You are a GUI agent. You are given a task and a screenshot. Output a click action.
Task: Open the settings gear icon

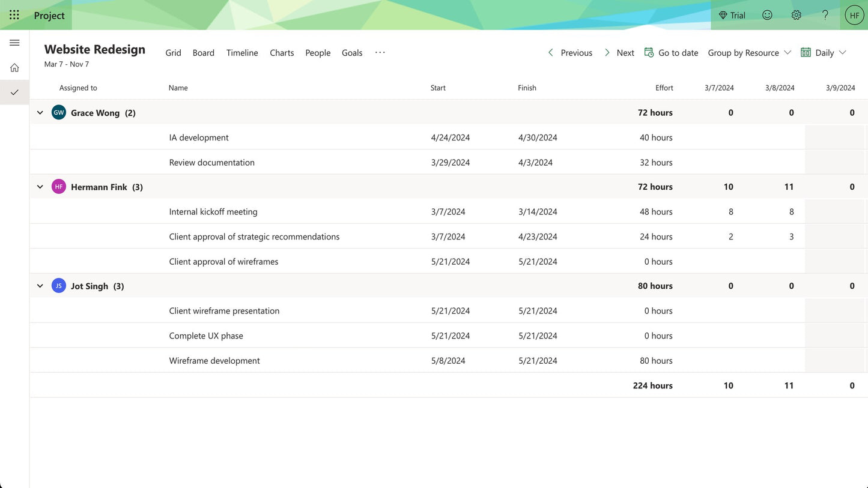point(796,15)
